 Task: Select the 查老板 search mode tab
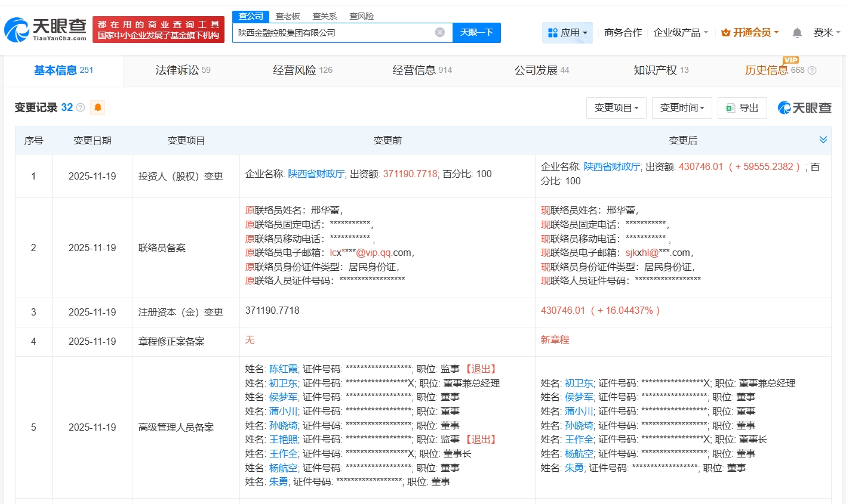[x=288, y=16]
